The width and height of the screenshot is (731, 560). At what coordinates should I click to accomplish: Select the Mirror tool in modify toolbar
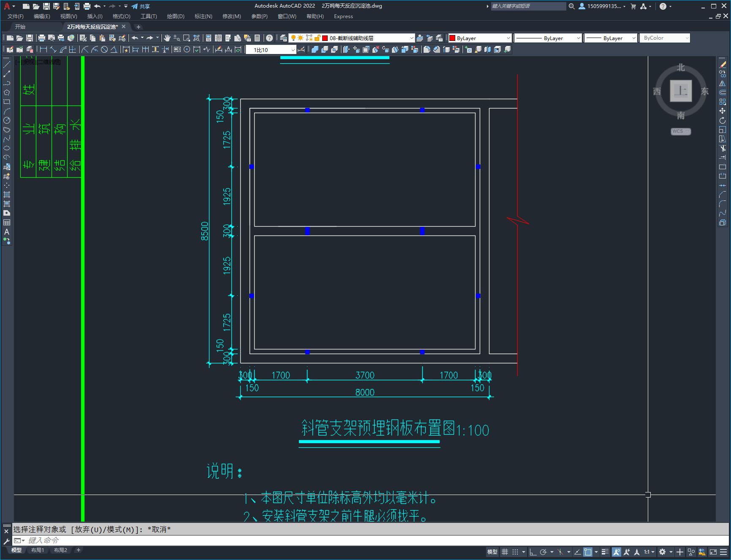click(x=723, y=84)
